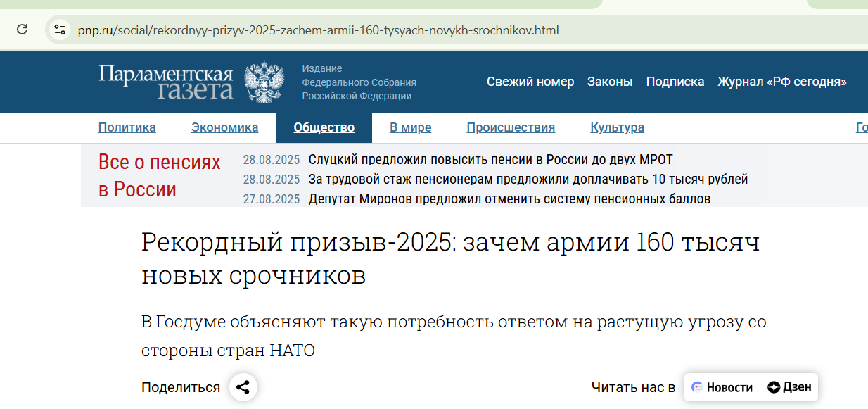Image resolution: width=868 pixels, height=409 pixels.
Task: Go to the Культура section
Action: click(618, 127)
